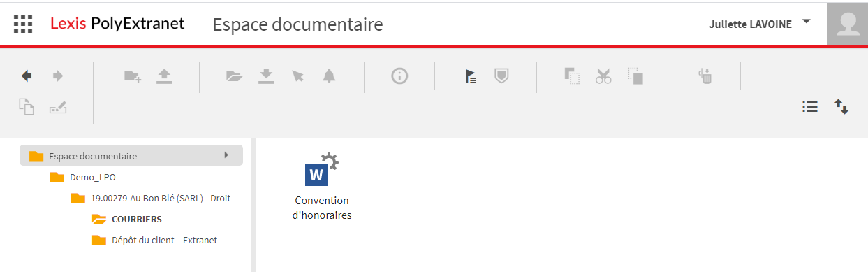Go forward with the right arrow
Viewport: 868px width, 272px height.
58,76
